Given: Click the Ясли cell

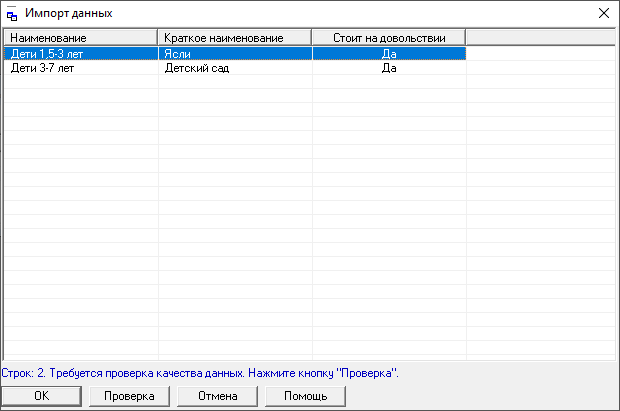Looking at the screenshot, I should pos(235,54).
